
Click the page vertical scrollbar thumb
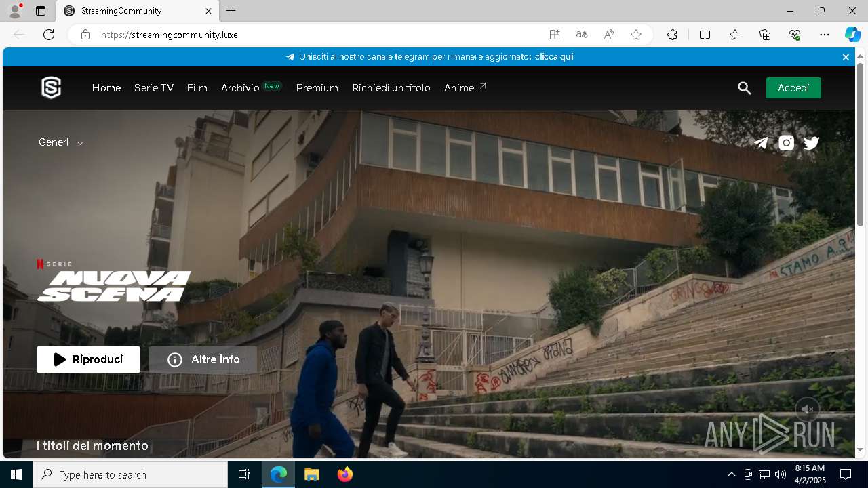(860, 144)
